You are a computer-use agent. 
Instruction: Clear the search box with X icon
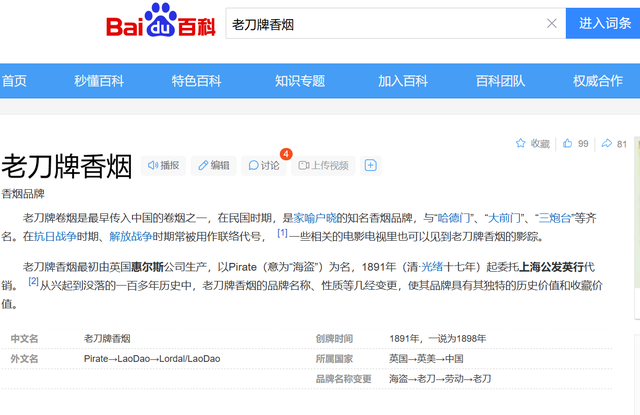(x=551, y=23)
